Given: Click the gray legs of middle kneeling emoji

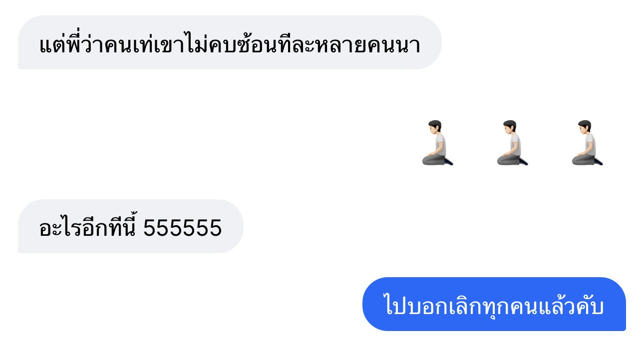Looking at the screenshot, I should click(x=509, y=159).
